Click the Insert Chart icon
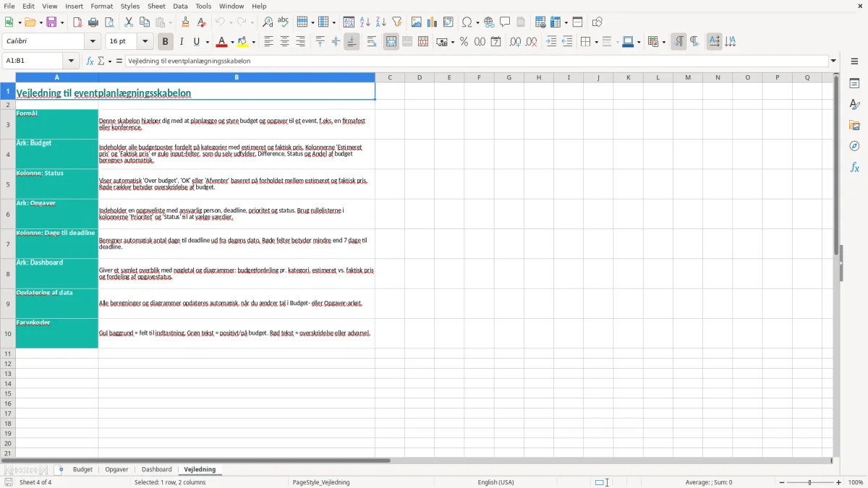The width and height of the screenshot is (868, 488). [433, 22]
